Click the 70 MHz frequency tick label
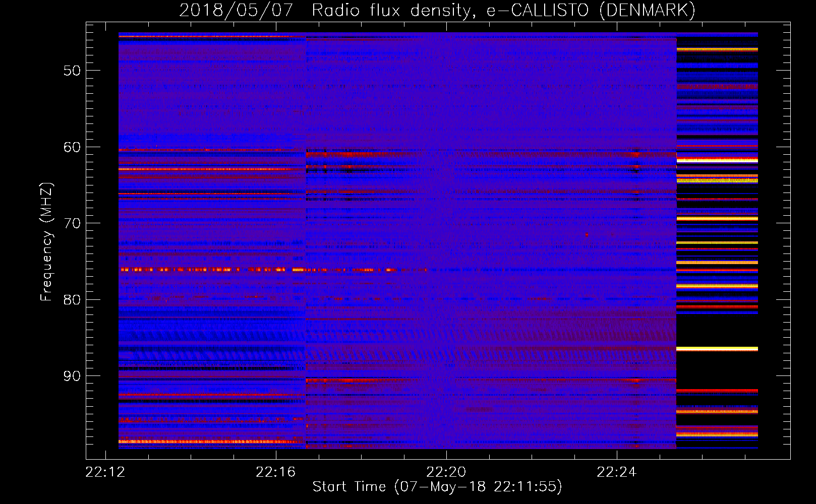This screenshot has width=816, height=504. click(72, 223)
